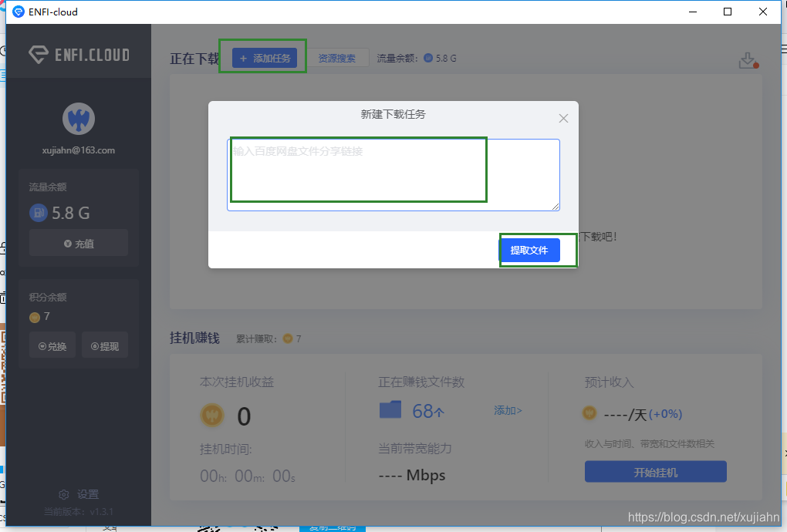Click the 提取文件 button in dialog
Image resolution: width=787 pixels, height=532 pixels.
529,251
